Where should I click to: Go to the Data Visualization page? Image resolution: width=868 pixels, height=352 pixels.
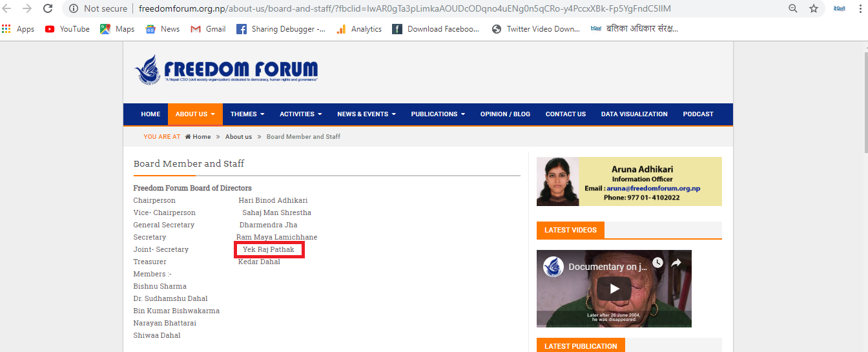(x=634, y=114)
